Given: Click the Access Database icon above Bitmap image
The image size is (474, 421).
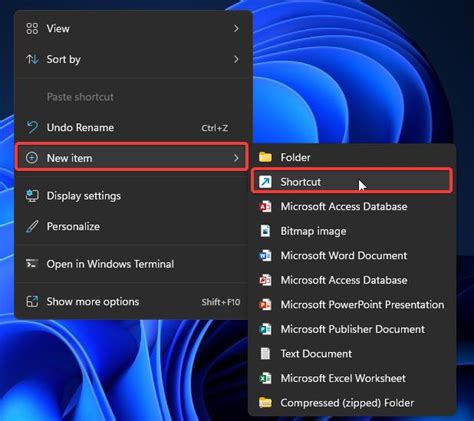Looking at the screenshot, I should point(265,207).
